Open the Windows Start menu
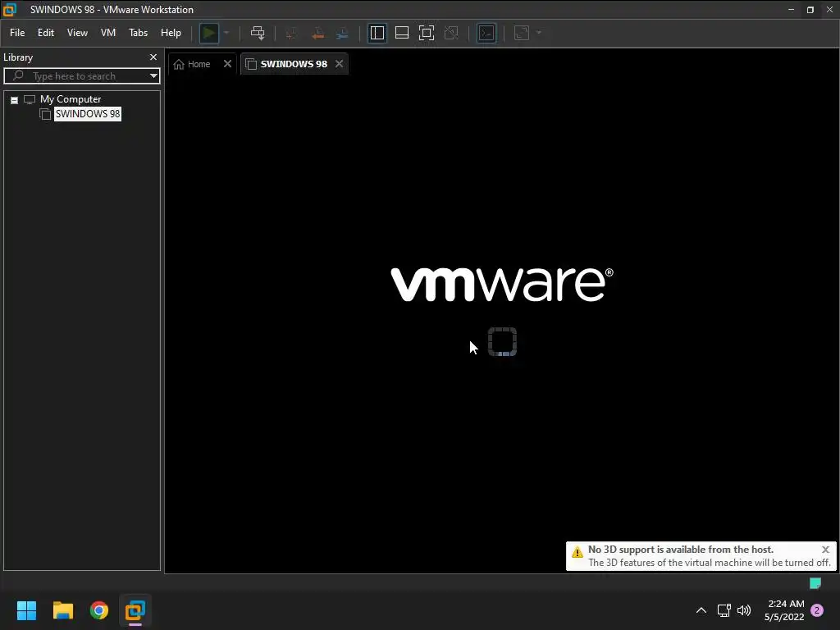The width and height of the screenshot is (840, 630). (26, 610)
